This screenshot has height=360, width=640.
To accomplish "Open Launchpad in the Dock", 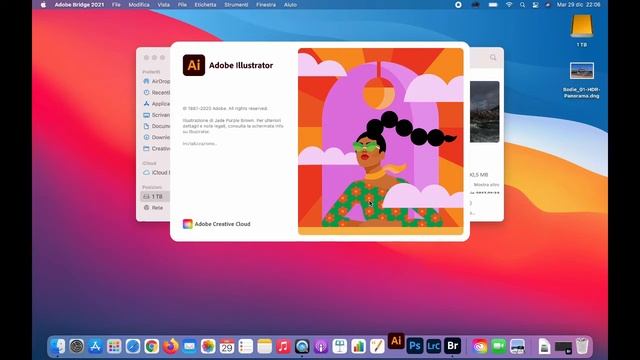I will 114,347.
